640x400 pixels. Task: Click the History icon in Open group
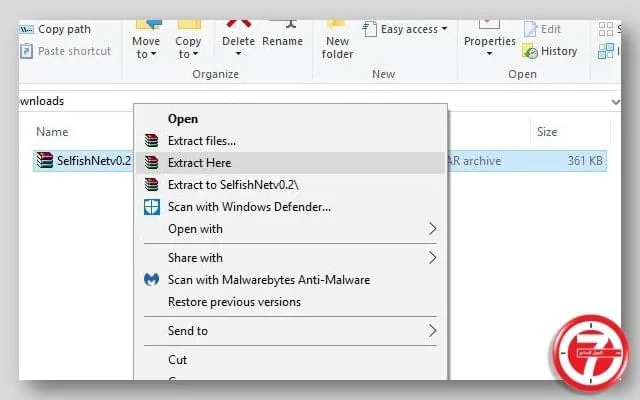pyautogui.click(x=530, y=51)
